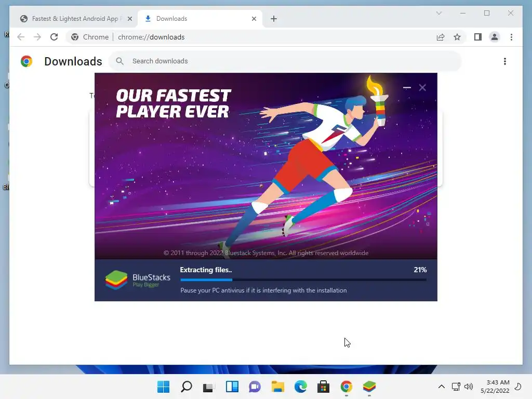Minimize the Chrome window
The height and width of the screenshot is (399, 532).
[463, 13]
